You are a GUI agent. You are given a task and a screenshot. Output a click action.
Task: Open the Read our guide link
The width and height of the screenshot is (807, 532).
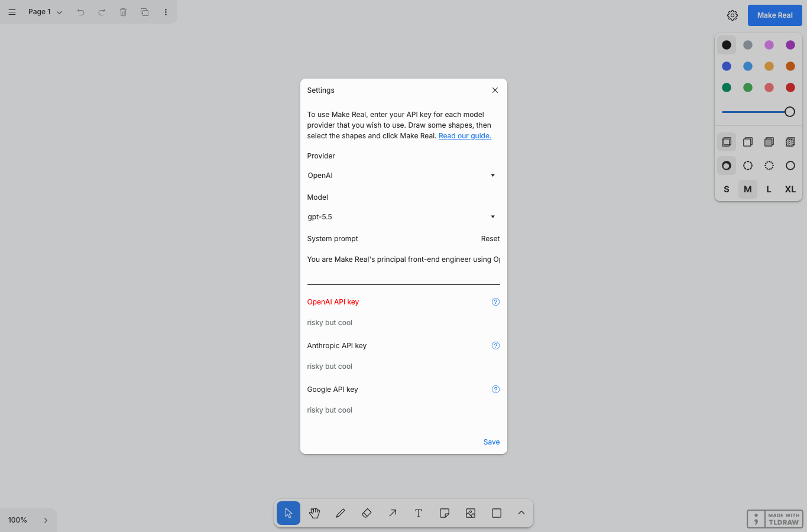pyautogui.click(x=465, y=136)
